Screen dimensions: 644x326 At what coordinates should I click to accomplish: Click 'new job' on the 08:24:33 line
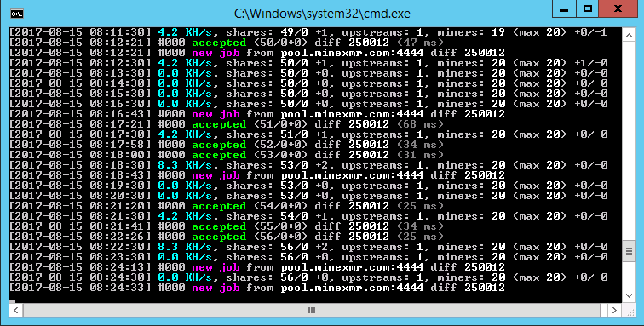(x=216, y=288)
